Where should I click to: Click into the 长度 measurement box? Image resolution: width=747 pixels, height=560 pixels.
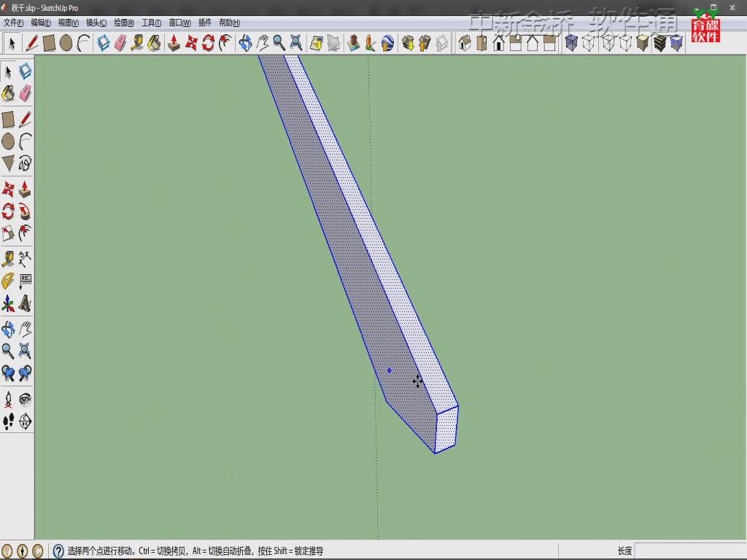pyautogui.click(x=690, y=551)
